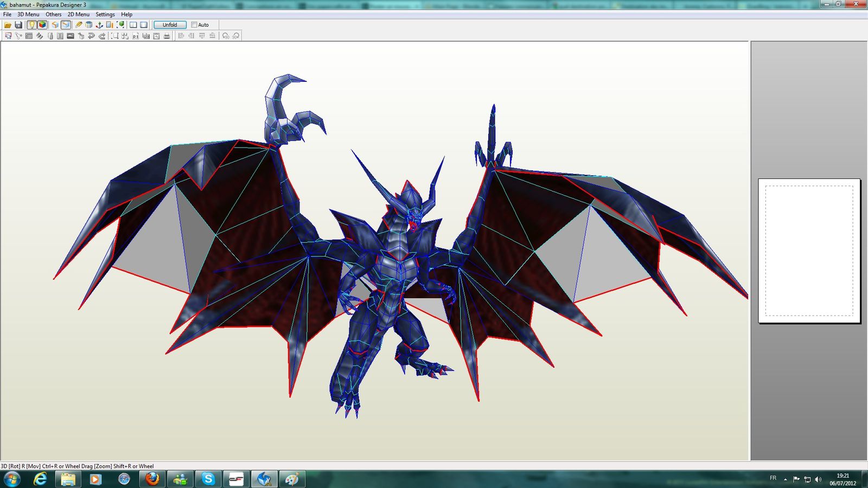Open Paint from the taskbar
868x488 pixels.
(x=292, y=479)
